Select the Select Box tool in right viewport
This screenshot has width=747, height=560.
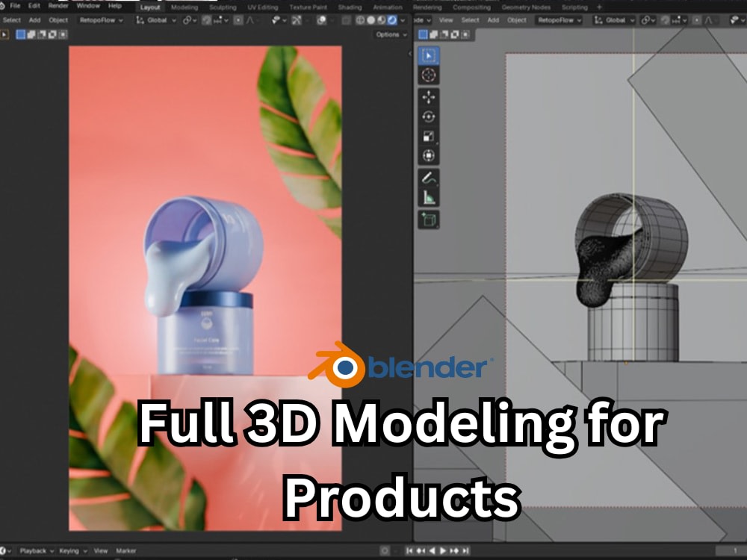point(428,56)
